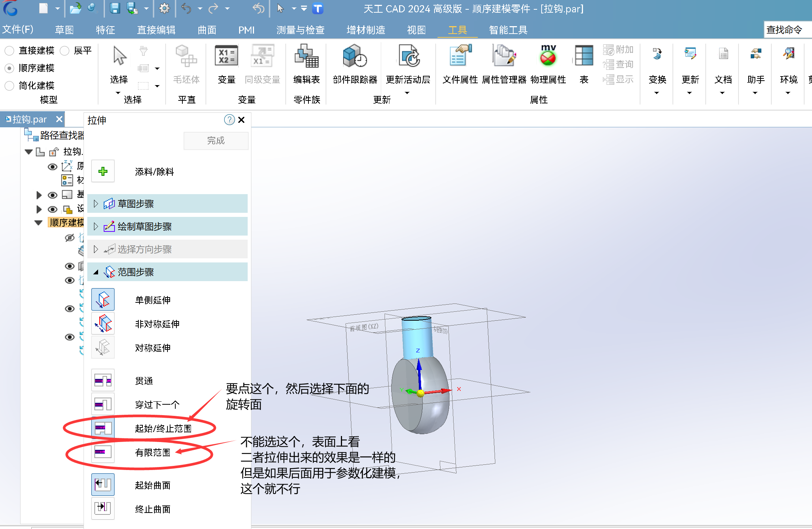The height and width of the screenshot is (529, 812).
Task: Click the 表 table icon
Action: [x=584, y=56]
